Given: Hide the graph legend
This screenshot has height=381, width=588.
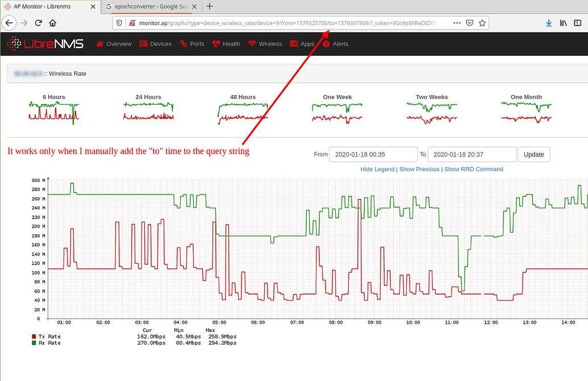Looking at the screenshot, I should click(x=377, y=169).
